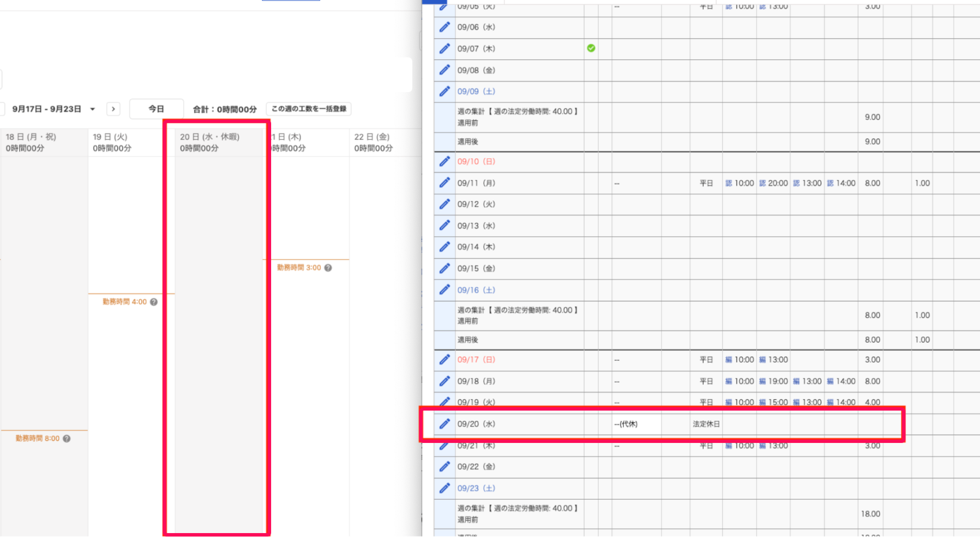Image resolution: width=980 pixels, height=537 pixels.
Task: Edit the 09/15 (金) attendance row
Action: 444,268
